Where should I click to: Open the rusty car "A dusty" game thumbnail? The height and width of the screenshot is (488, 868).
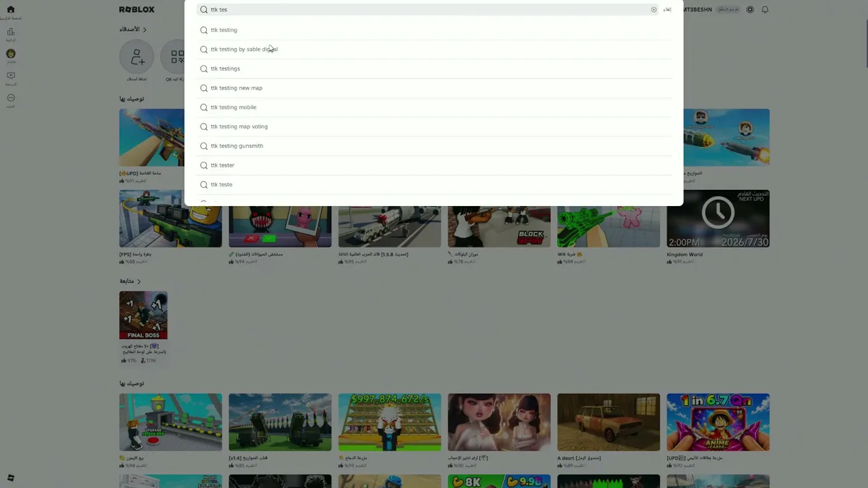tap(608, 422)
